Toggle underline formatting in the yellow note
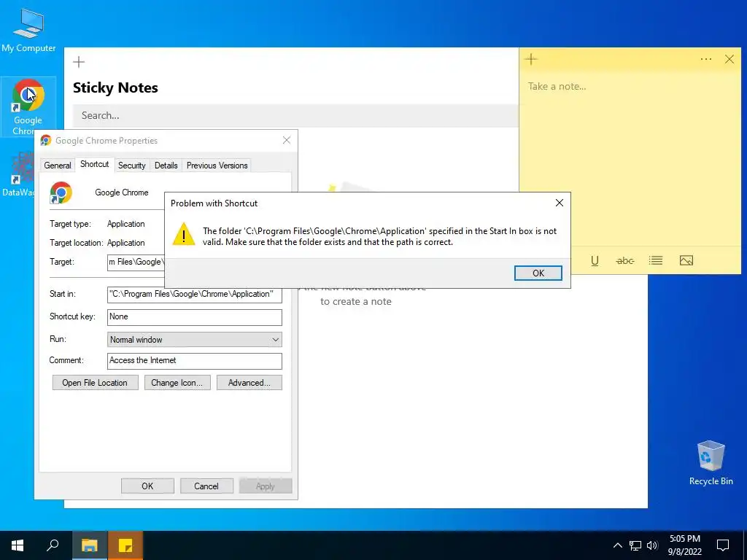 point(595,260)
